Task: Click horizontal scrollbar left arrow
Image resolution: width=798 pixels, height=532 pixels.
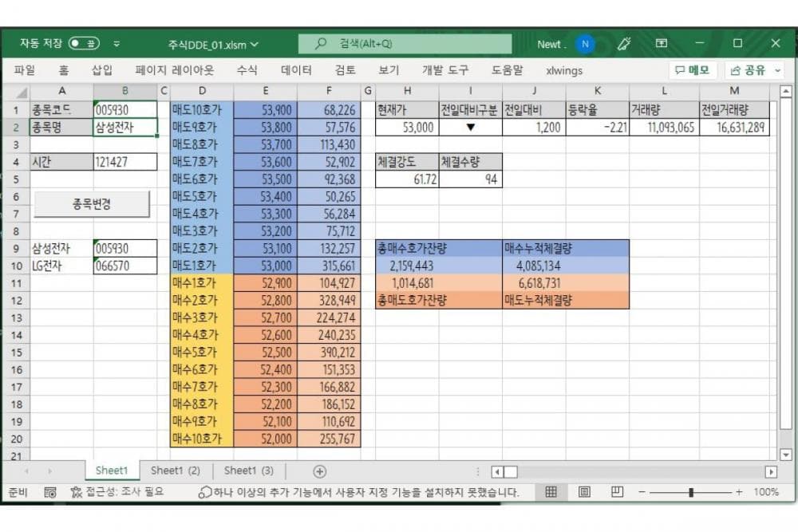Action: [x=497, y=472]
